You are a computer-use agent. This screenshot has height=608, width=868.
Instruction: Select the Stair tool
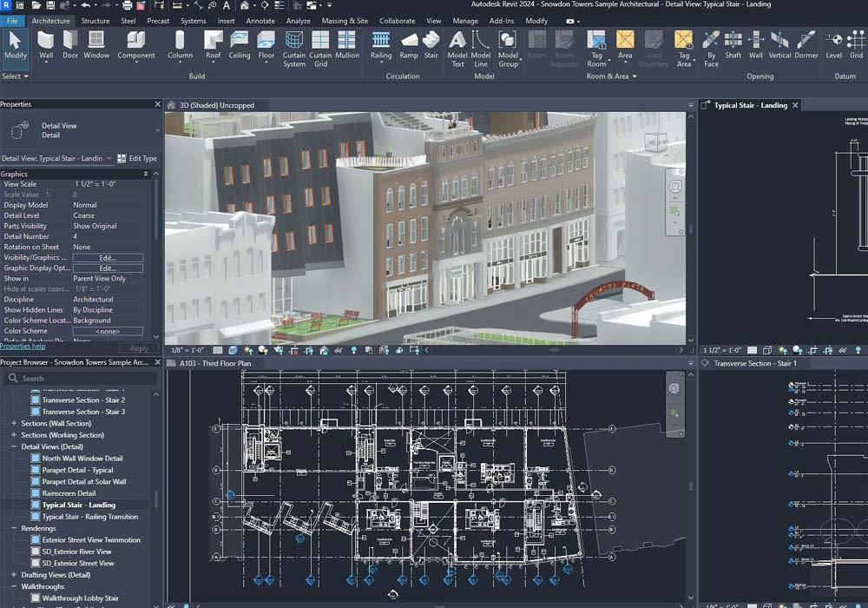pos(431,45)
